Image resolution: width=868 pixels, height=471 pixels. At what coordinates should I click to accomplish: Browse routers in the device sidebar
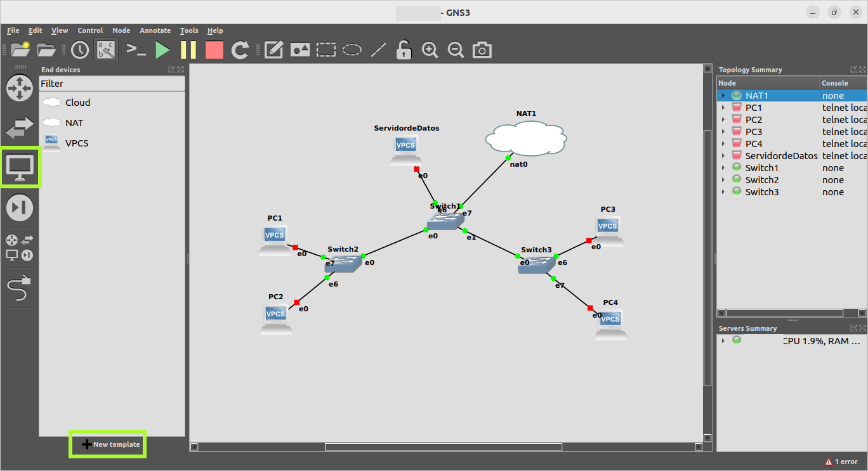click(20, 87)
